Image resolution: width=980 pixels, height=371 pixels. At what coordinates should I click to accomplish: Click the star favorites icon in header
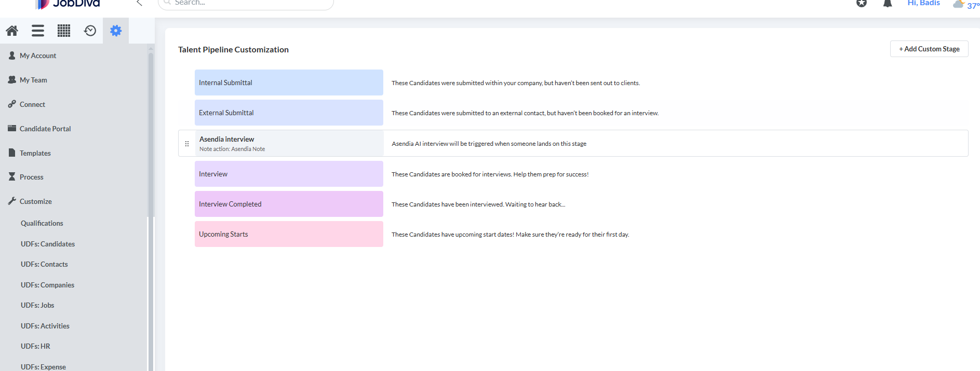tap(862, 3)
